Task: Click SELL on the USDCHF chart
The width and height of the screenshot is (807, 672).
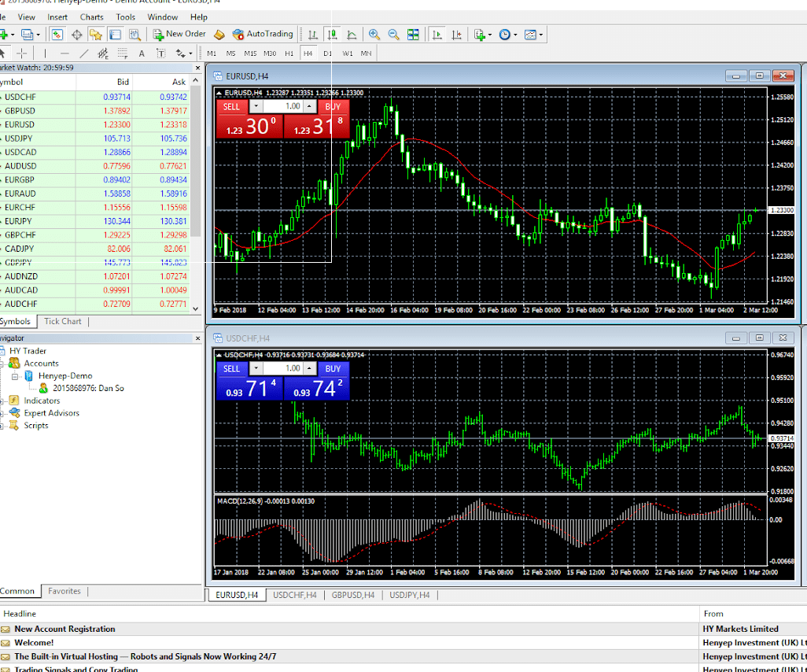Action: pyautogui.click(x=231, y=369)
